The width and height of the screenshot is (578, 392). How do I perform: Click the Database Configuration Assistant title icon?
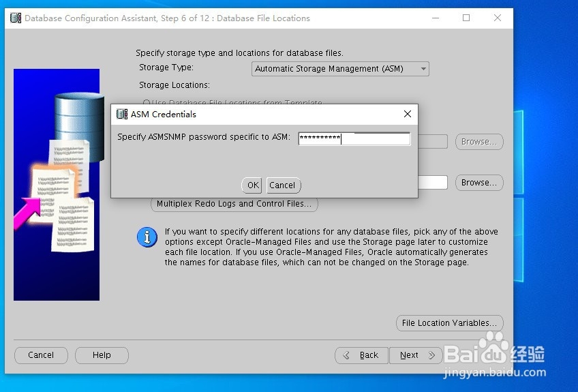click(x=16, y=18)
